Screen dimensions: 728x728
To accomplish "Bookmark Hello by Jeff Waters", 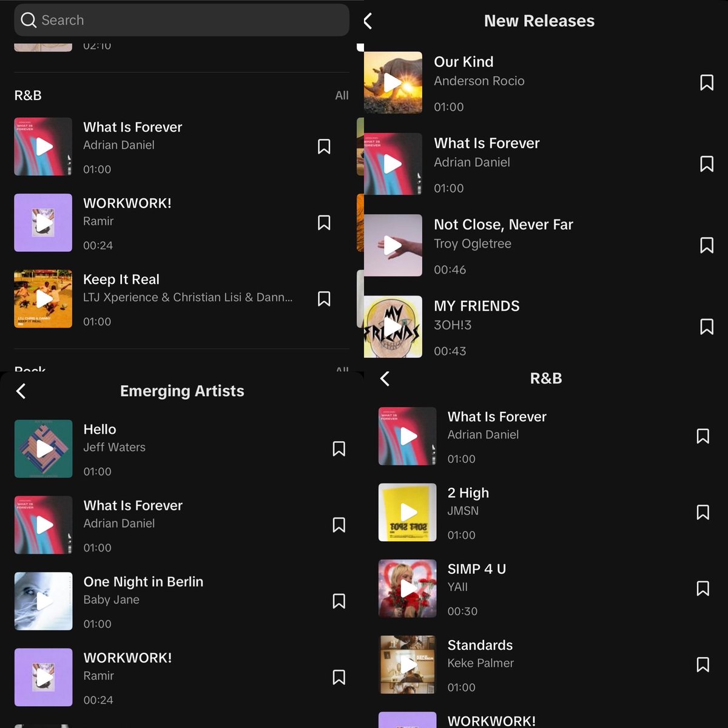I will 339,449.
